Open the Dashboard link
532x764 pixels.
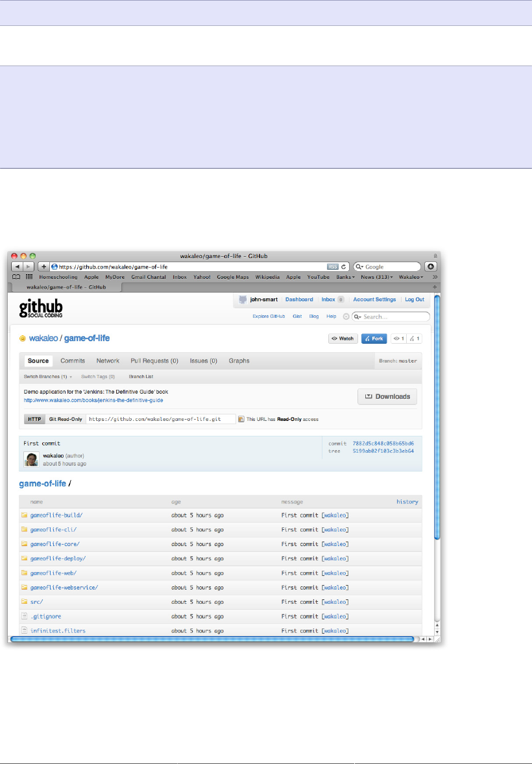[x=299, y=300]
